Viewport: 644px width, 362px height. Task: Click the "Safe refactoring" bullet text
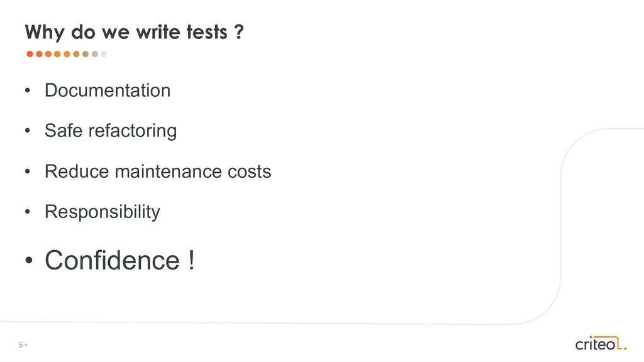(x=111, y=131)
